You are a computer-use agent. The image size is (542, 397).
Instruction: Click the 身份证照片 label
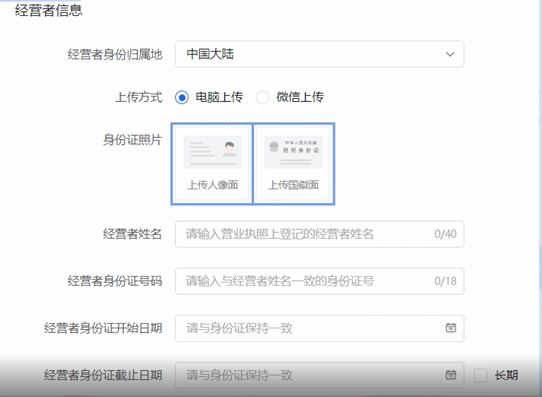(x=132, y=140)
